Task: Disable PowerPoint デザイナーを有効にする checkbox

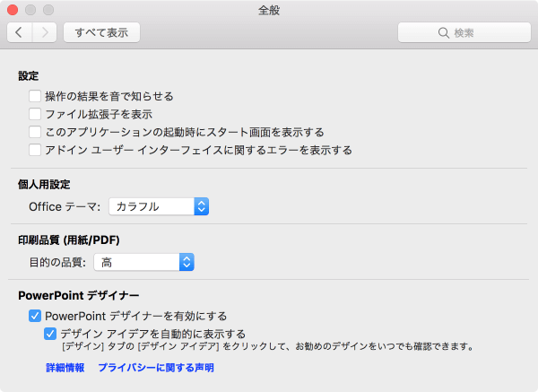Action: point(35,316)
